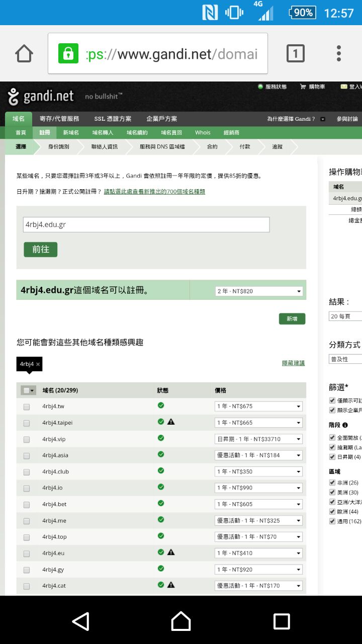
Task: Click the green availability check for 4rbj4.io
Action: (161, 487)
